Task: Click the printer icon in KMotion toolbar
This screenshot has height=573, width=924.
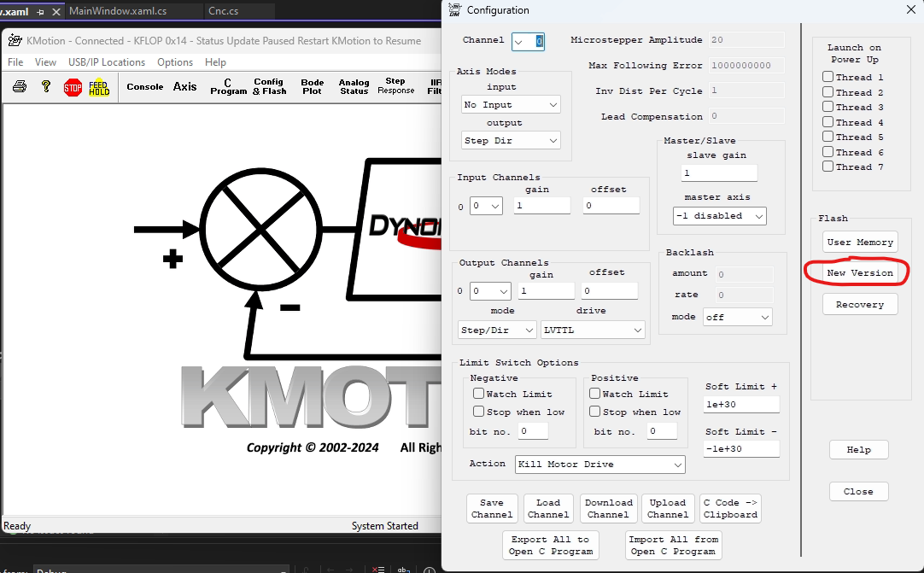Action: 20,87
